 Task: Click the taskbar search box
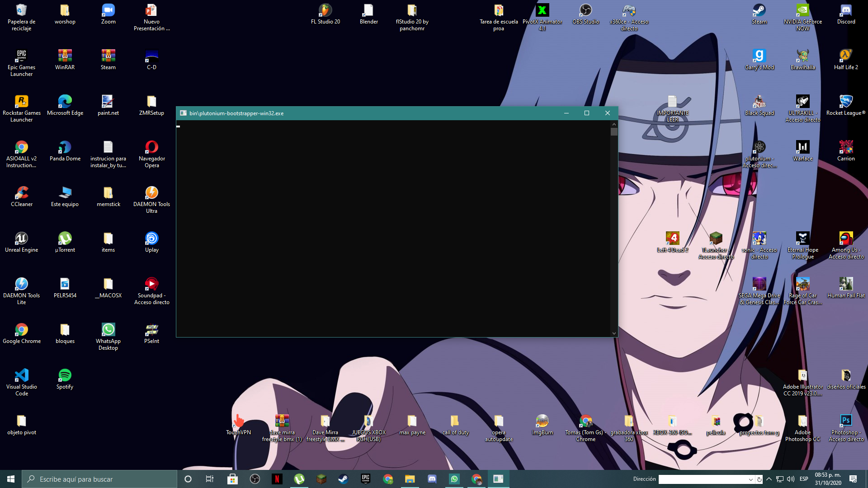[99, 479]
